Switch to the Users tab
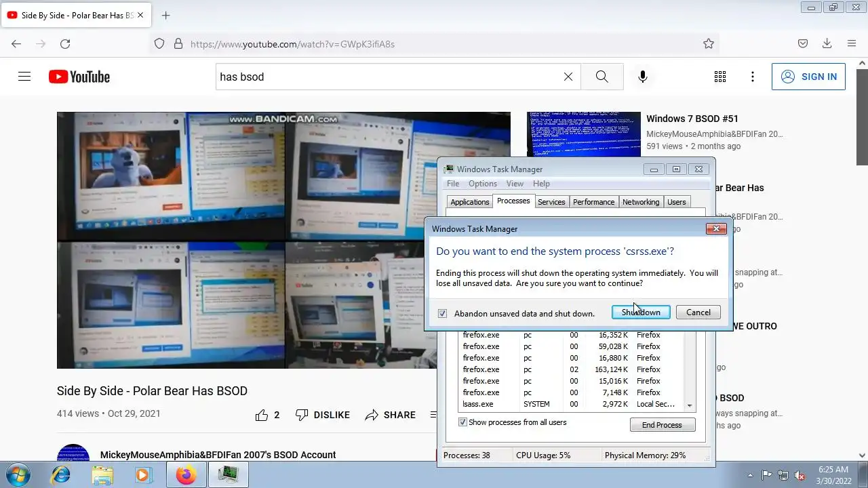This screenshot has width=868, height=488. point(677,202)
